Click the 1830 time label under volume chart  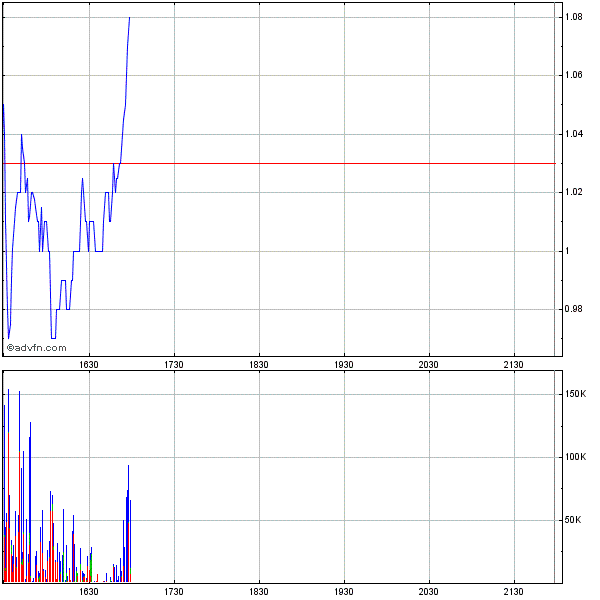[x=259, y=592]
